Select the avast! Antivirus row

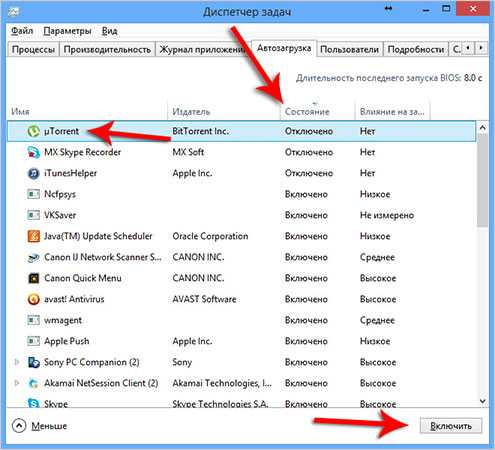pyautogui.click(x=242, y=299)
